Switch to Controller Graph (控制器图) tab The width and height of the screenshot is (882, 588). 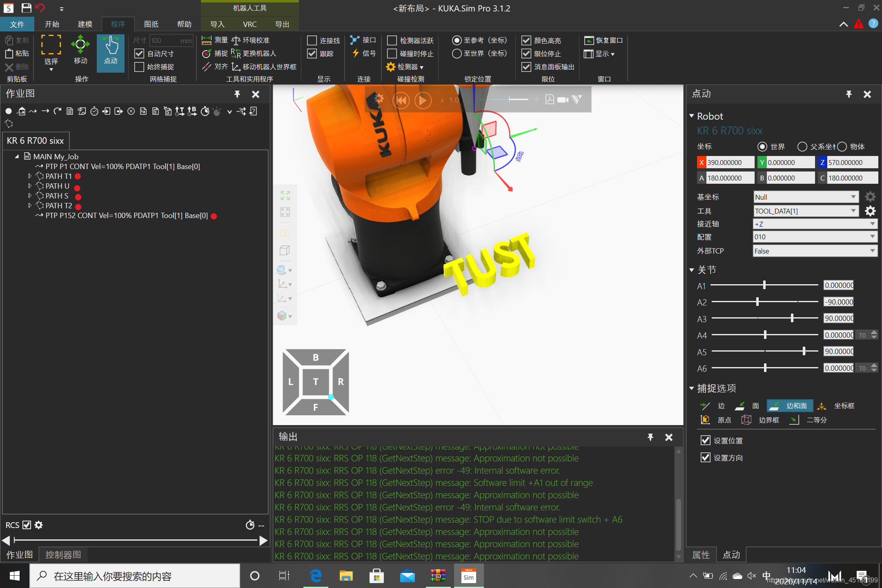[x=63, y=555]
